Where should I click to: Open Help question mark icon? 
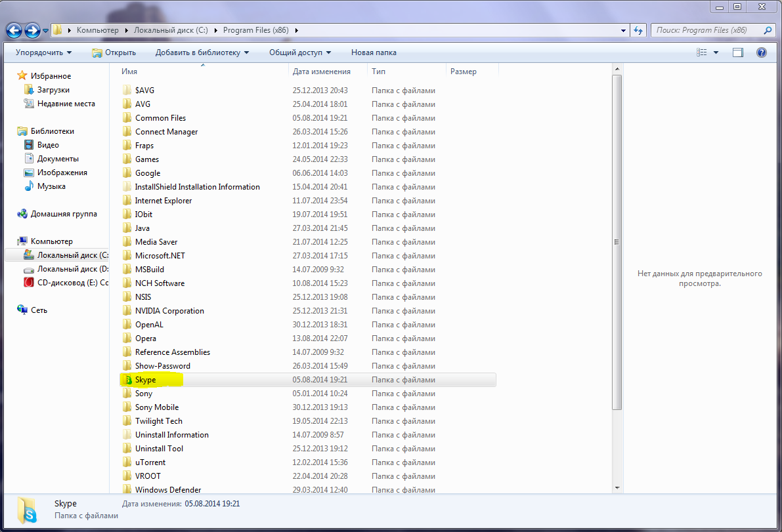[762, 52]
